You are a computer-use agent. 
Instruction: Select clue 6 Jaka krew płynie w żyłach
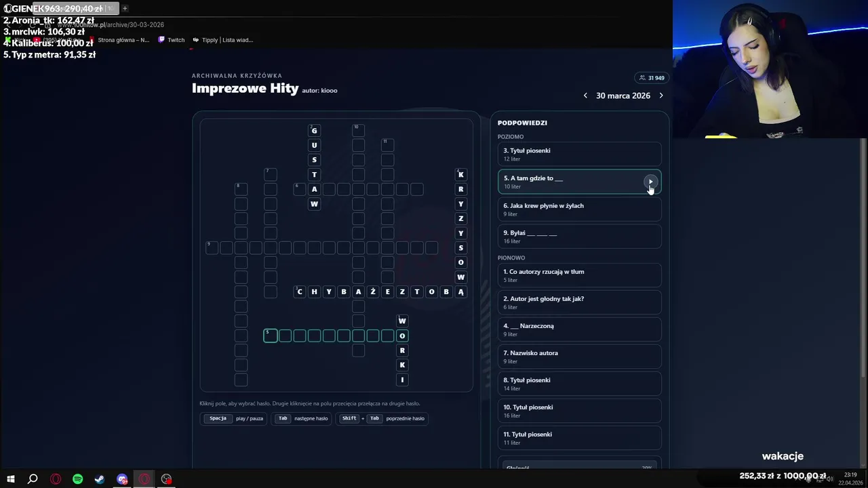tap(579, 209)
